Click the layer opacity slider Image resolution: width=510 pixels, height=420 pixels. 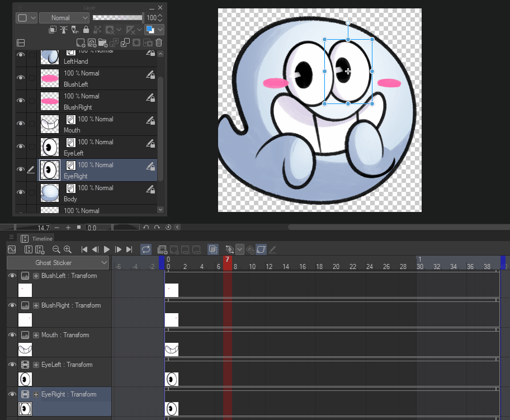[x=117, y=18]
